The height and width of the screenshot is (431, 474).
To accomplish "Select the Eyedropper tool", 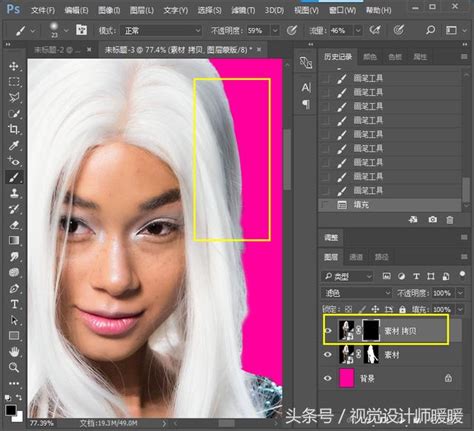I will coord(14,145).
